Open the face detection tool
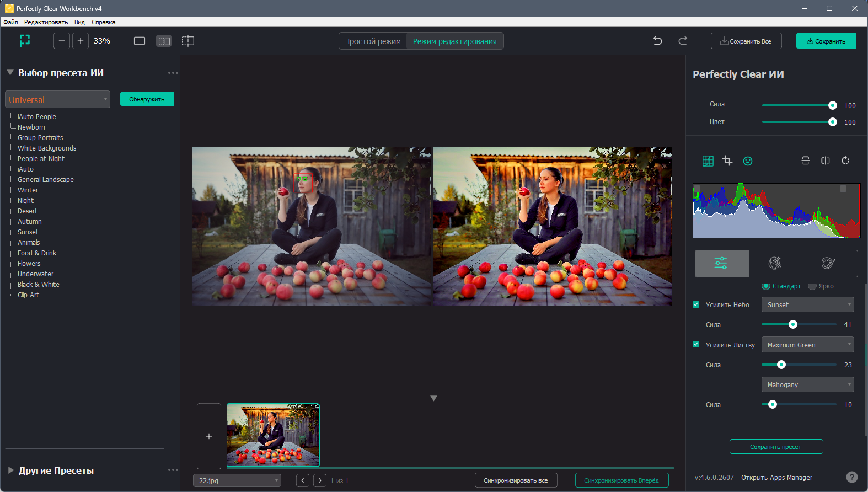This screenshot has height=492, width=868. pos(748,161)
